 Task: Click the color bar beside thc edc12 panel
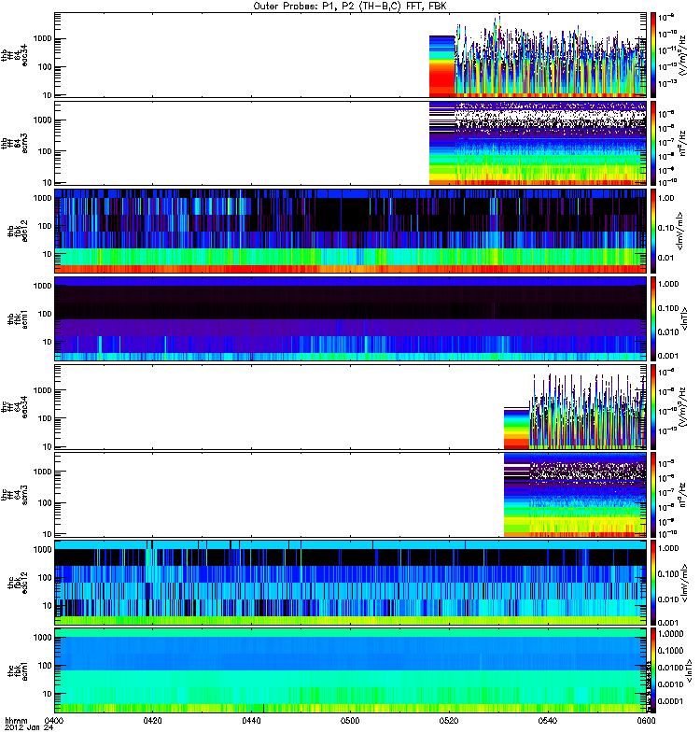point(652,582)
